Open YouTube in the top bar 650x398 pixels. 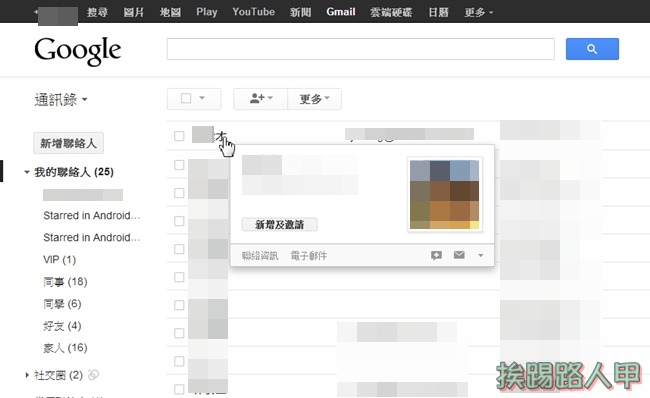click(x=254, y=12)
